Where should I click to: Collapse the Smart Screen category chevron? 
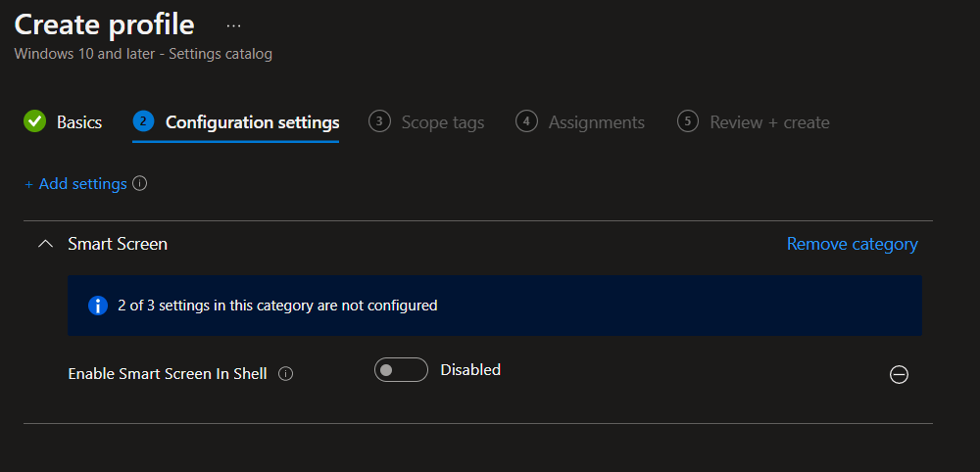tap(44, 244)
